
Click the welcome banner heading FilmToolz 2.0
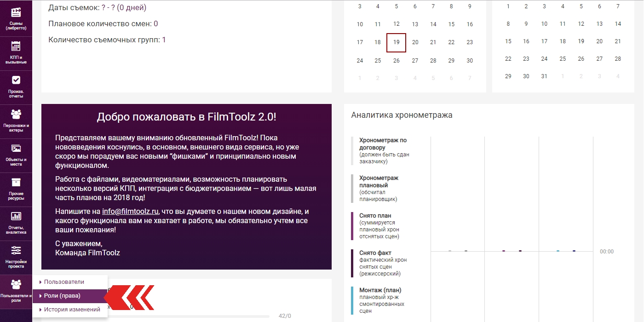point(186,117)
